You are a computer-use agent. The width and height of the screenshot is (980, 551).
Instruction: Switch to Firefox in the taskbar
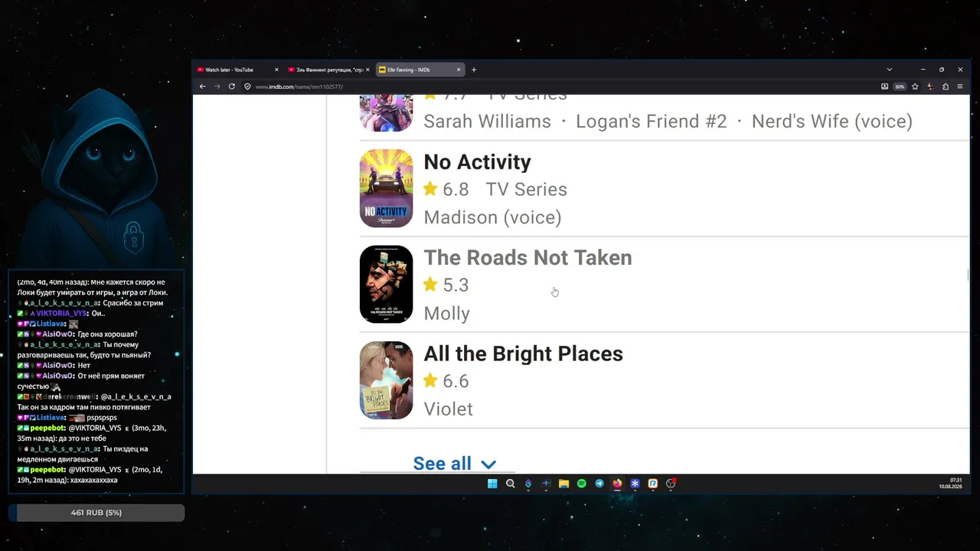(617, 484)
